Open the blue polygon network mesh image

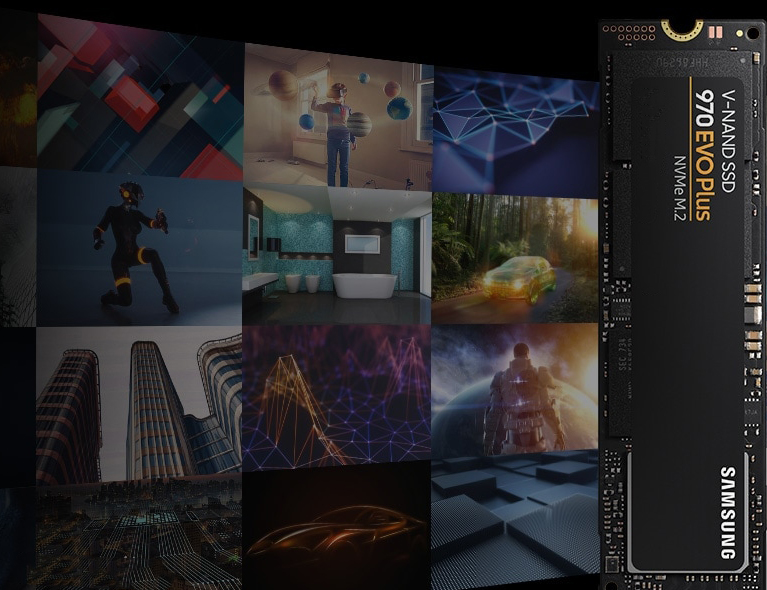pyautogui.click(x=516, y=133)
